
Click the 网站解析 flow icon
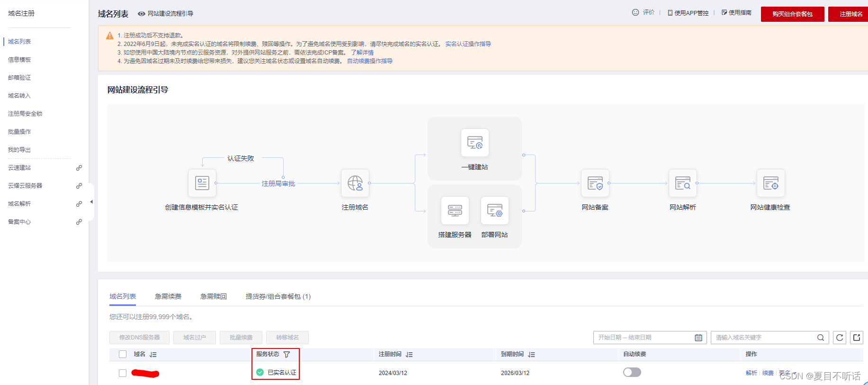(683, 183)
